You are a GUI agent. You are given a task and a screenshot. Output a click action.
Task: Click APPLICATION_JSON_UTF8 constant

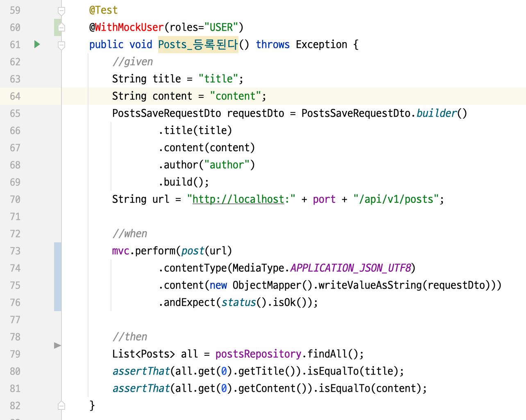350,268
